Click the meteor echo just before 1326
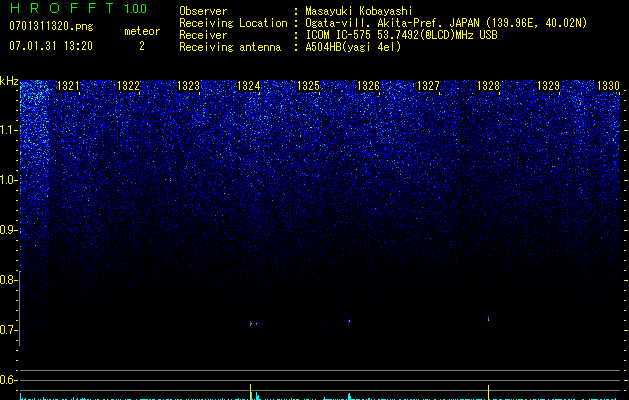The height and width of the screenshot is (400, 629). [x=349, y=321]
